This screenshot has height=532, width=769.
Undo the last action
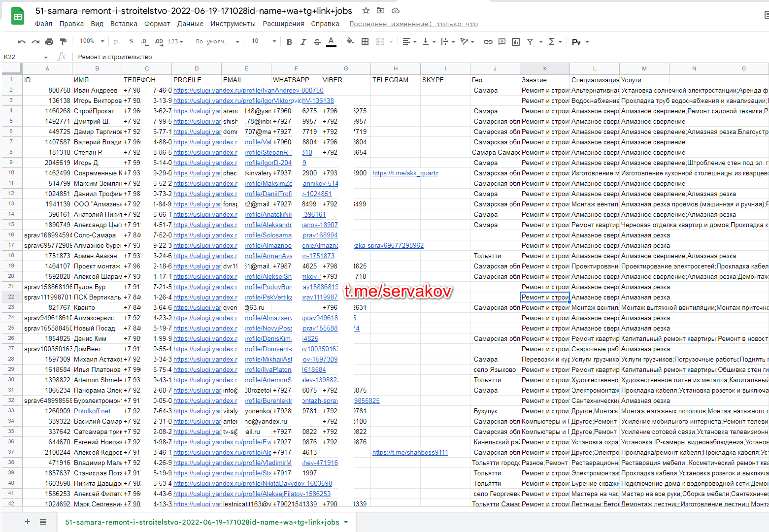21,42
